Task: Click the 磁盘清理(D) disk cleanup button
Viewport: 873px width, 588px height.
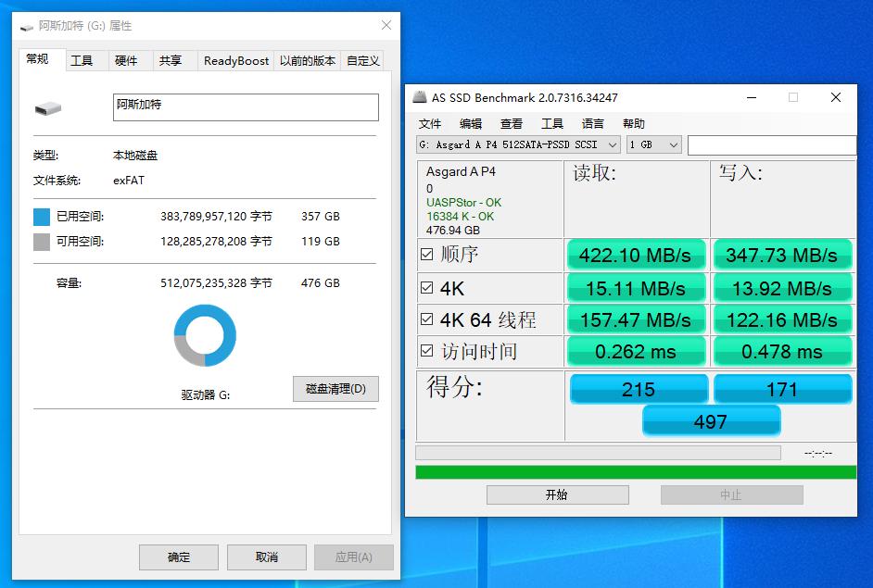Action: (x=335, y=388)
